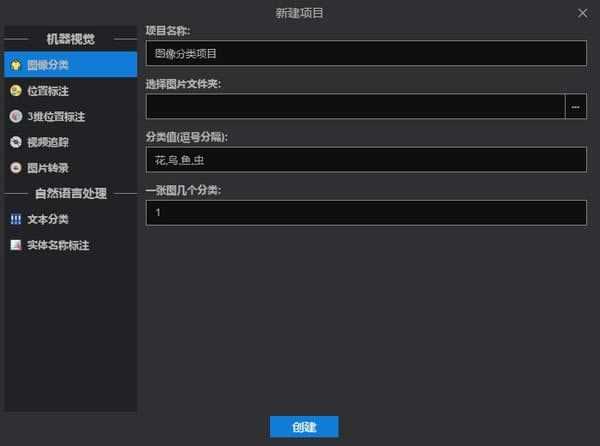Click the 视频追踪 sidebar icon
This screenshot has height=446, width=600.
[x=15, y=142]
